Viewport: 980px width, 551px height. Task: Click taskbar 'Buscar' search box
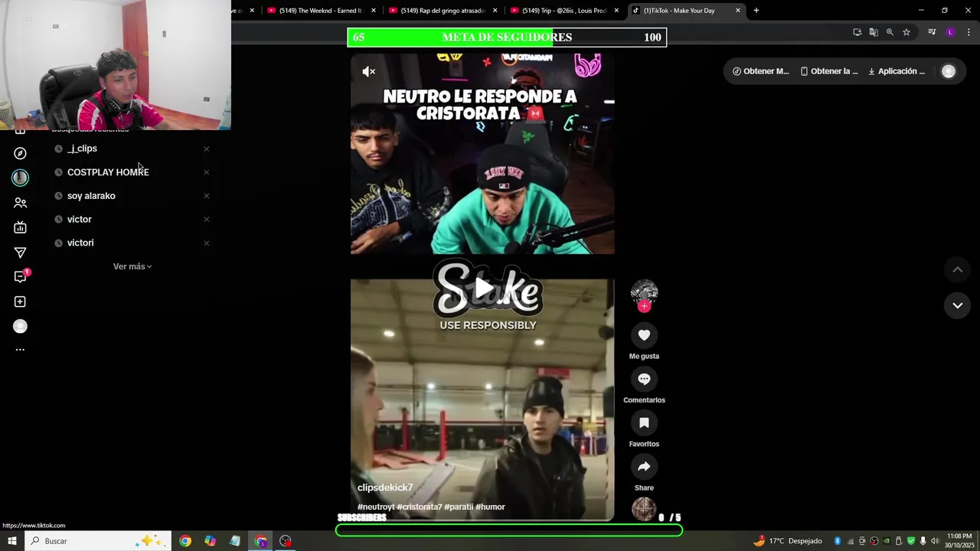[98, 541]
